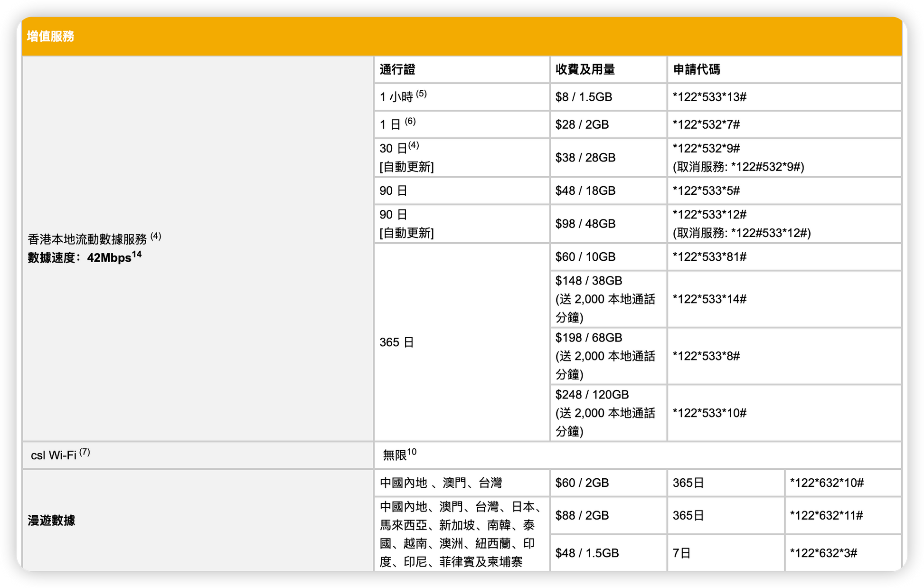Click code *122*533*81# in the table
924x588 pixels.
pyautogui.click(x=709, y=257)
